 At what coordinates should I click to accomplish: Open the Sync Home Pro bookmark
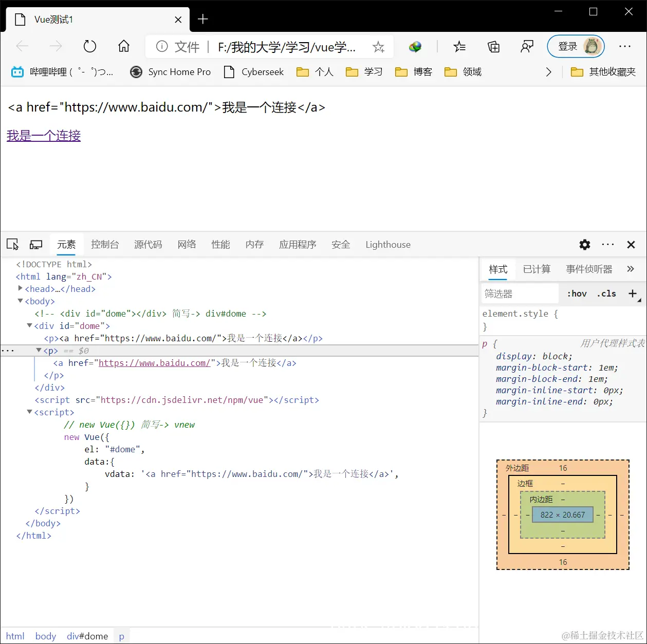point(171,72)
